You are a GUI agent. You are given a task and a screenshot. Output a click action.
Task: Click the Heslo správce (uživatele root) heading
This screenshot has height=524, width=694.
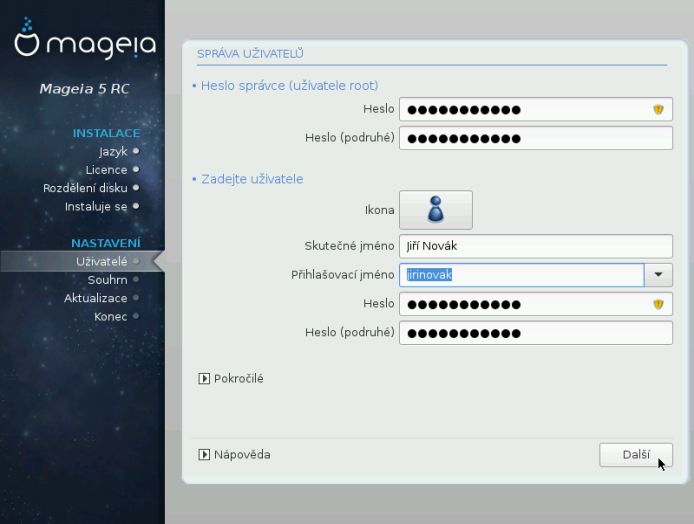(x=289, y=85)
